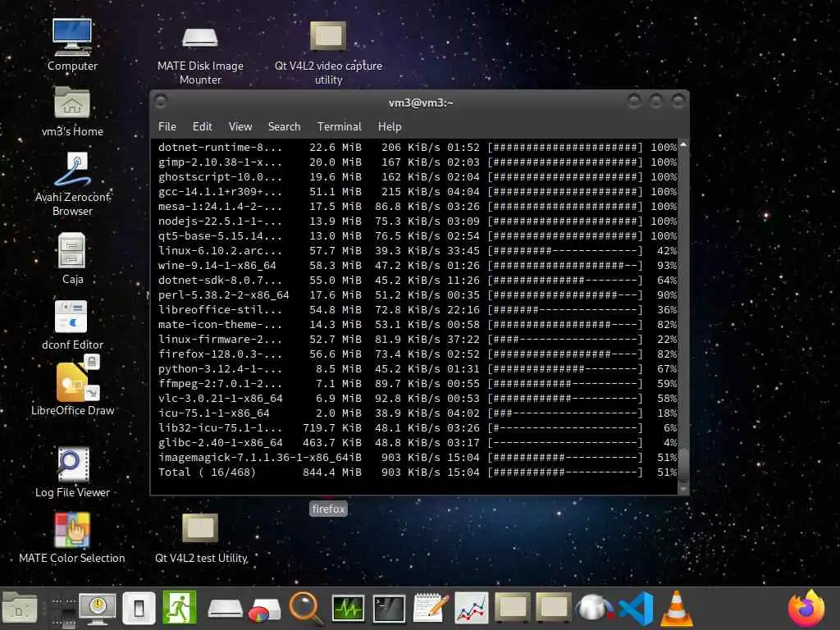Image resolution: width=840 pixels, height=630 pixels.
Task: Launch VLC media player cone icon
Action: pyautogui.click(x=676, y=609)
